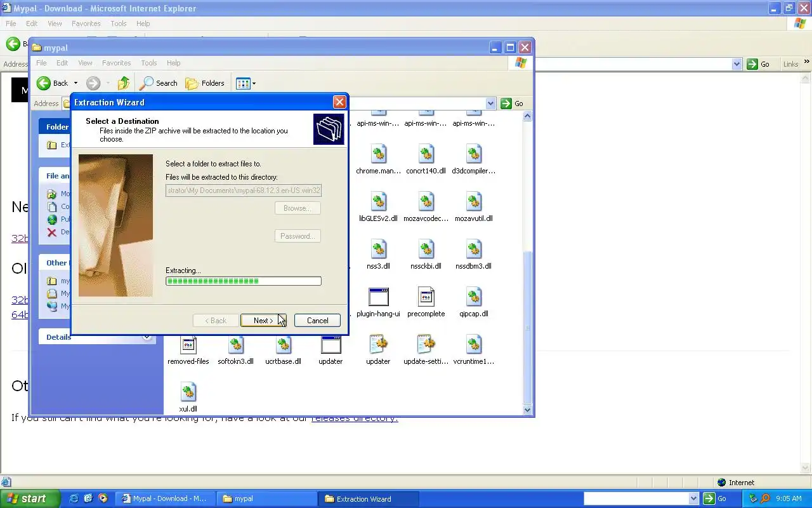Click Cancel in the Extraction Wizard

pyautogui.click(x=317, y=321)
